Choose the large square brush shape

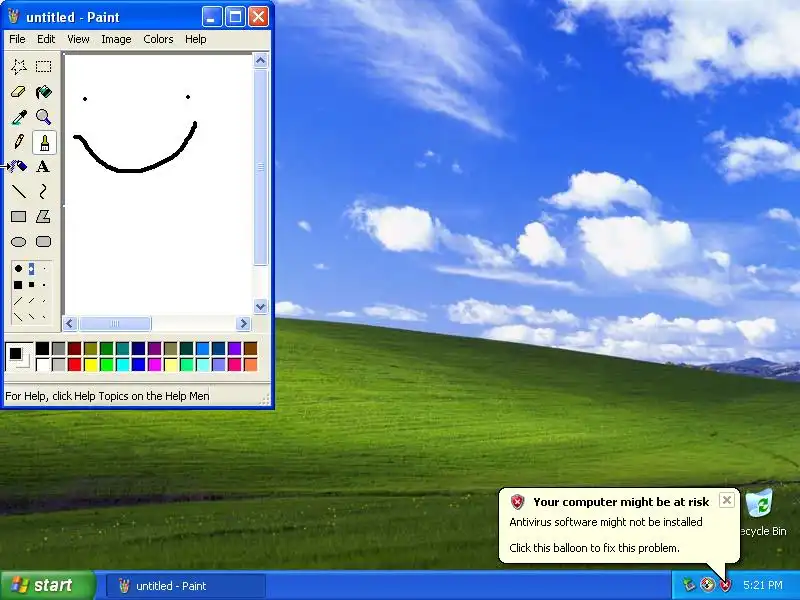18,285
